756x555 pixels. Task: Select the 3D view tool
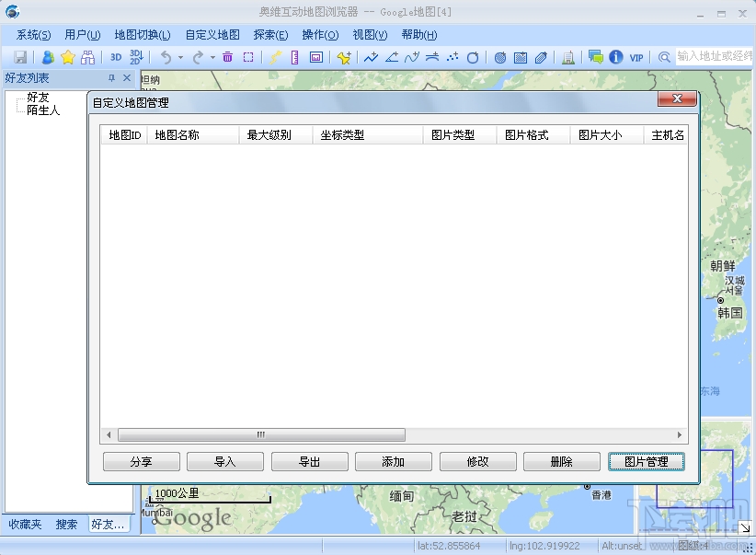(x=115, y=57)
